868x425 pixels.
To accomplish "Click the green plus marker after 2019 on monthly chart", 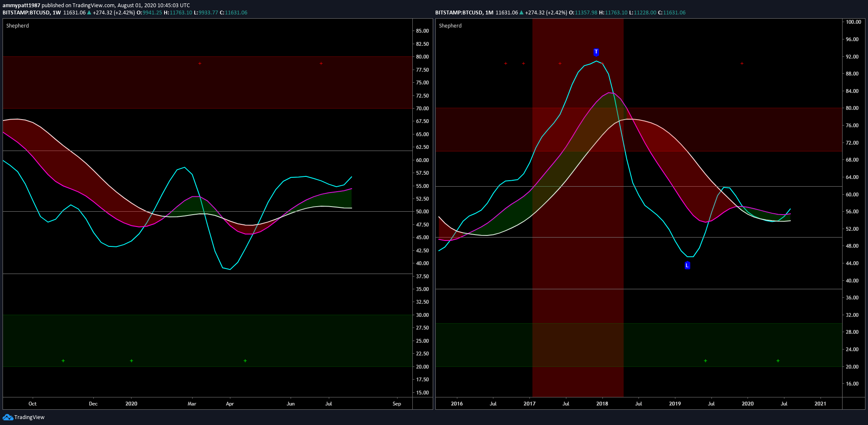I will pos(706,361).
